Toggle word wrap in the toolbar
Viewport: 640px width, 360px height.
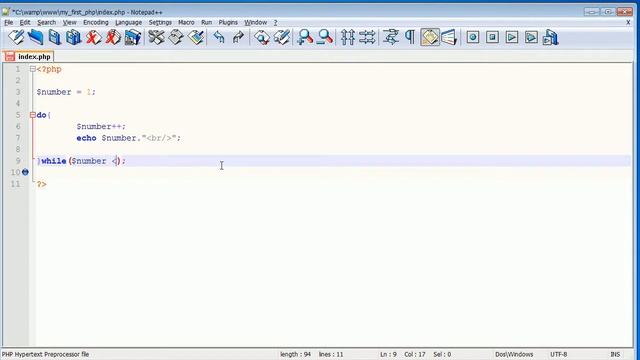click(x=391, y=38)
